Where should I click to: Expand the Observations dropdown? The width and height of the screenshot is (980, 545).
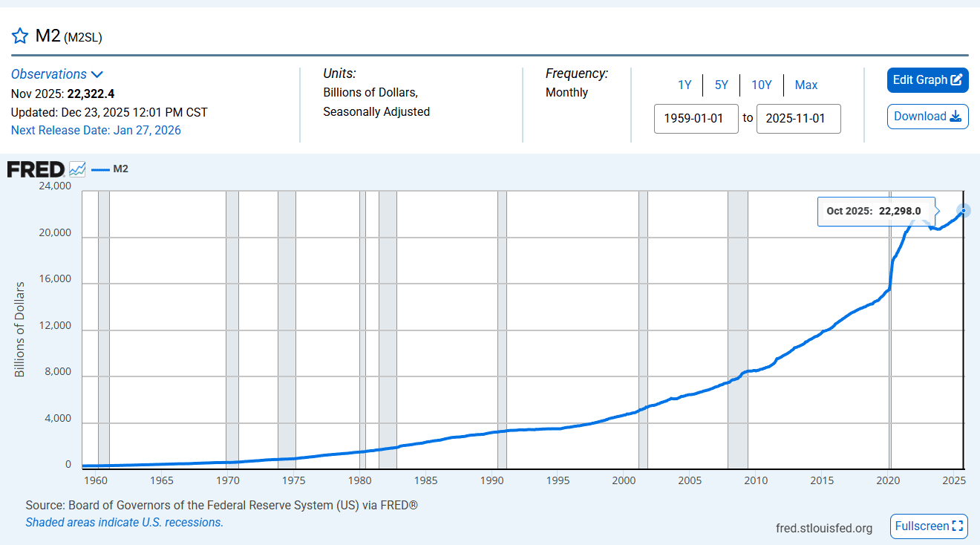click(x=49, y=74)
